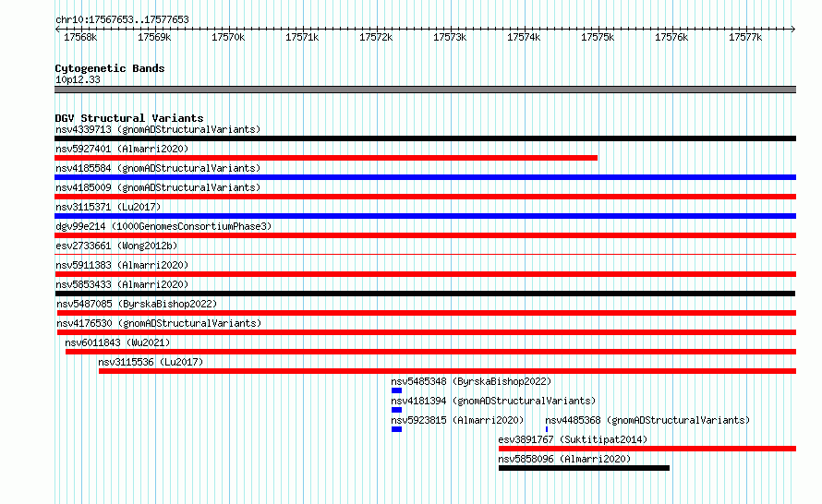822x504 pixels.
Task: Click the red nsv5927401 variant bar
Action: [326, 158]
